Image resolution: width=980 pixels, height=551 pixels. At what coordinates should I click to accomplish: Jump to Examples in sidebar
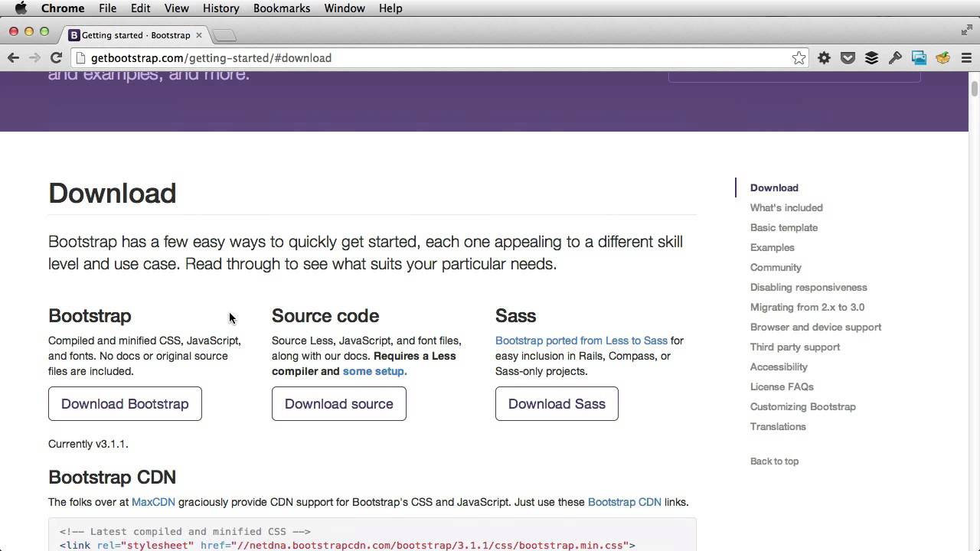coord(773,247)
